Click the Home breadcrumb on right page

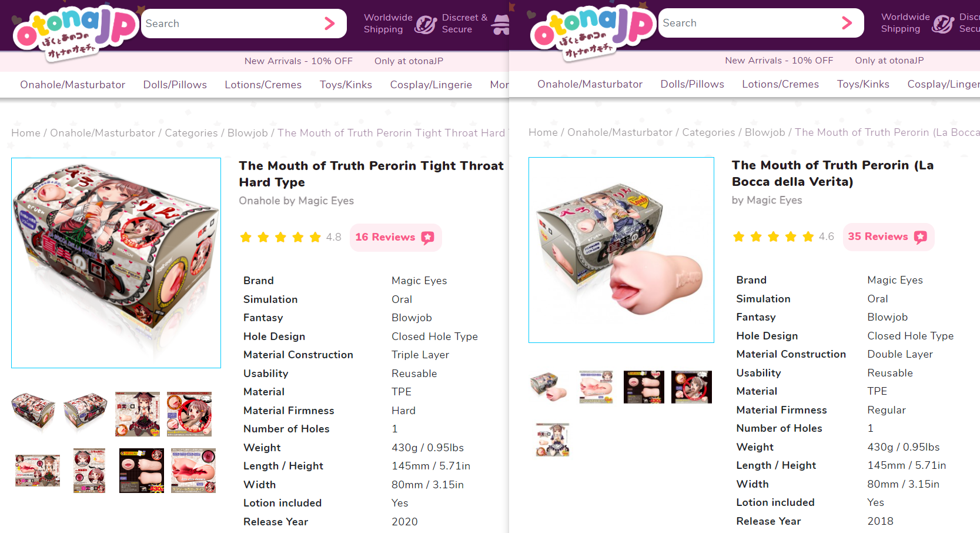coord(543,132)
